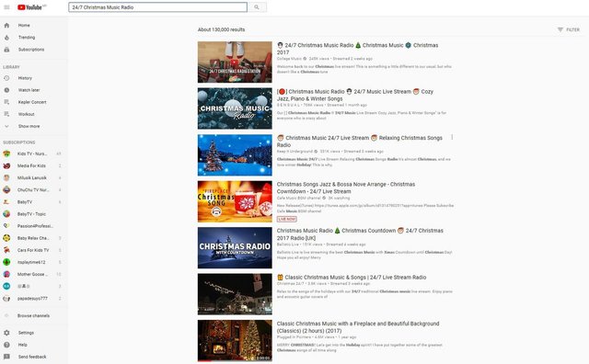The width and height of the screenshot is (589, 364).
Task: Open 24/7 Christmas Music Radio 2017 thumbnail
Action: point(235,62)
